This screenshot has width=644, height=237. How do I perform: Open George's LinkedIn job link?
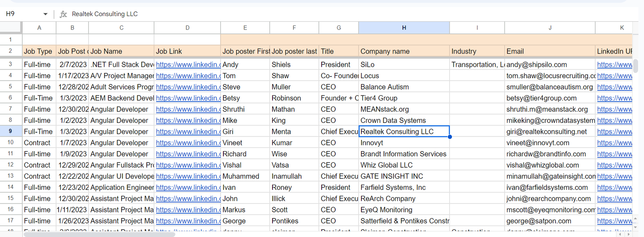(x=188, y=221)
